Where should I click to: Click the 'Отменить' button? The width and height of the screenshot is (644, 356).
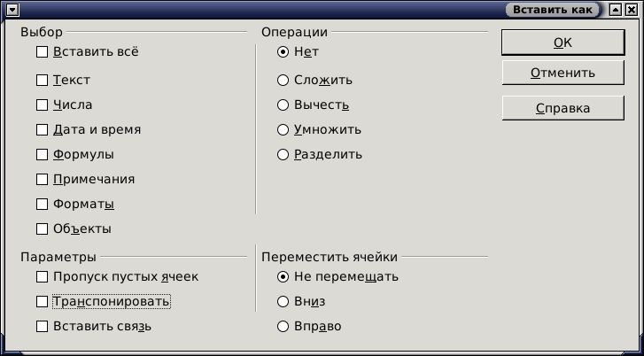click(x=563, y=73)
